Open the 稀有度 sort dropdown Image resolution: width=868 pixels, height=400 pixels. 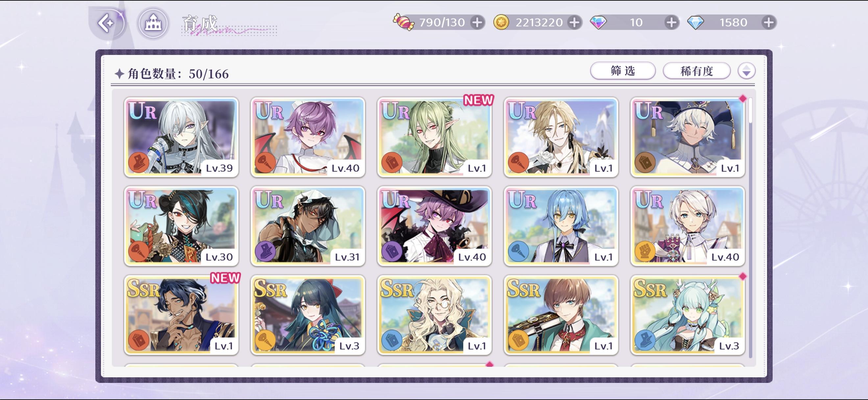click(x=696, y=71)
